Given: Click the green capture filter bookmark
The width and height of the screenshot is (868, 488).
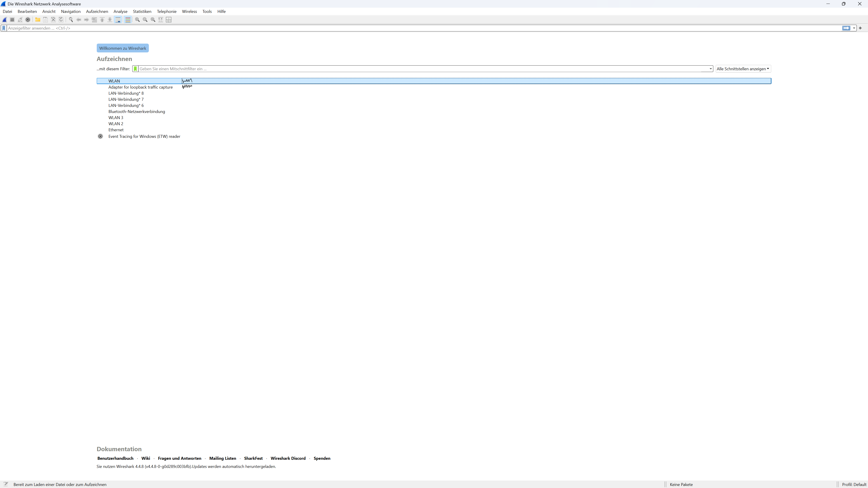Looking at the screenshot, I should tap(135, 69).
